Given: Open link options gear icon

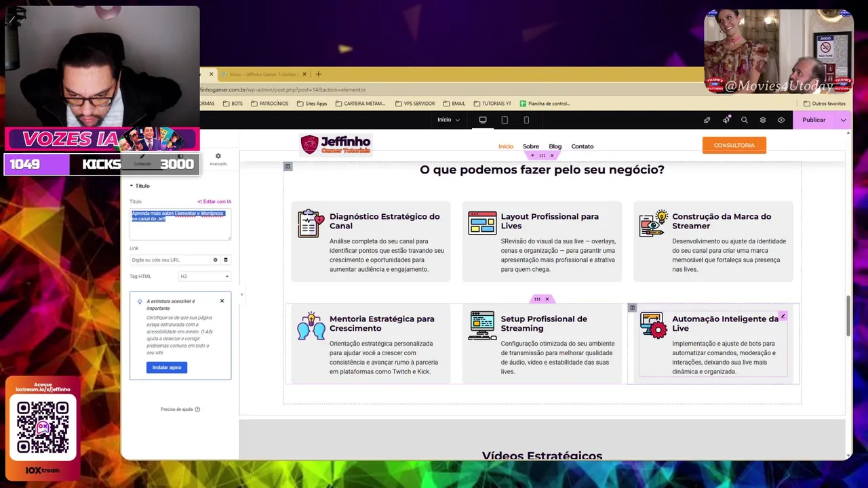Looking at the screenshot, I should (216, 260).
